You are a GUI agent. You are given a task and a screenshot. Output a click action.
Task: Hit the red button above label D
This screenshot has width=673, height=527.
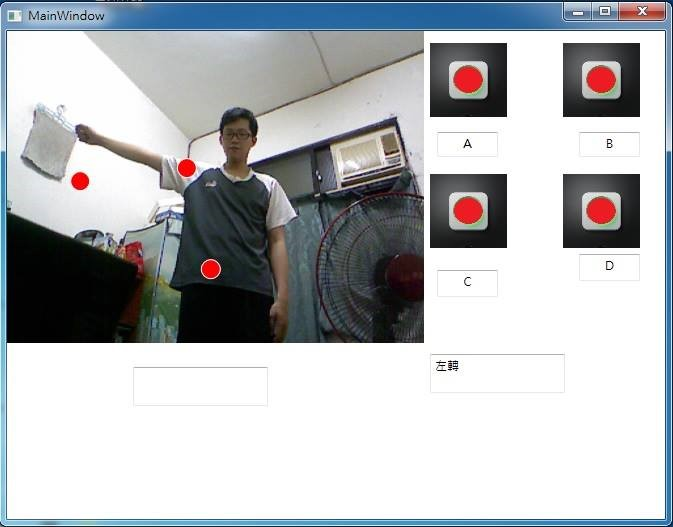point(601,211)
